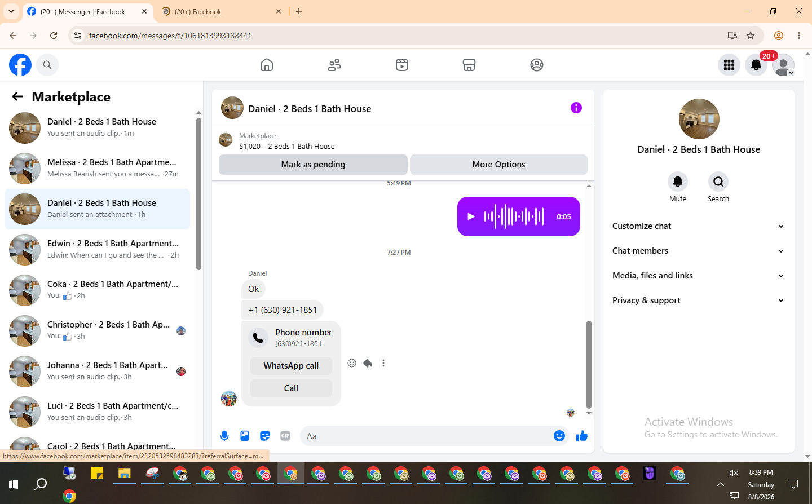
Task: Reload the page
Action: point(54,36)
